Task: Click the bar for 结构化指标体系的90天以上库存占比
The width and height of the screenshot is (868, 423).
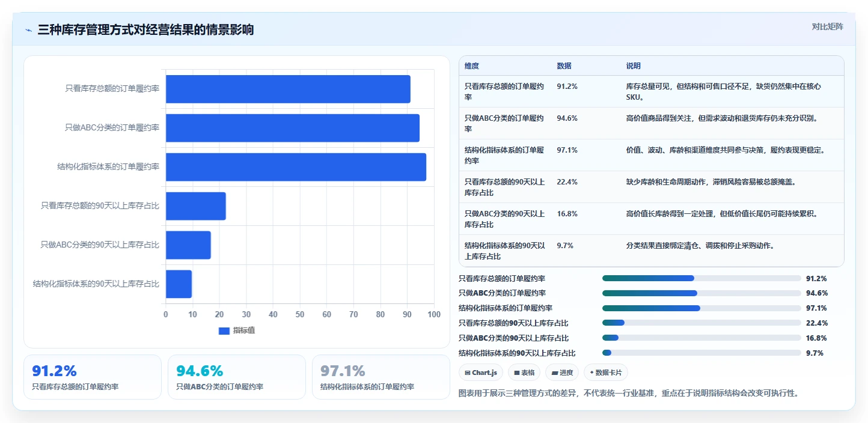Action: [179, 284]
